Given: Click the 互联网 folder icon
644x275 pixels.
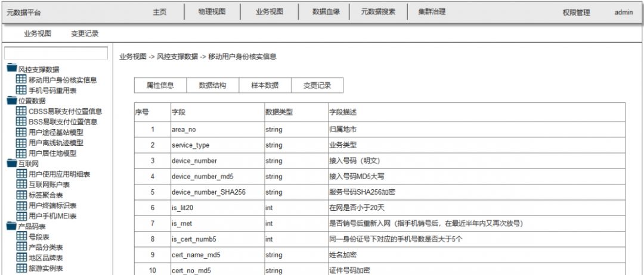Looking at the screenshot, I should 12,163.
